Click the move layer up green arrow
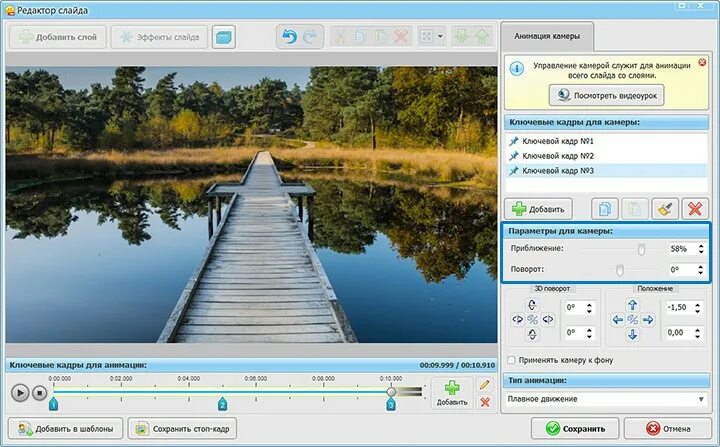This screenshot has height=447, width=720. pyautogui.click(x=482, y=36)
